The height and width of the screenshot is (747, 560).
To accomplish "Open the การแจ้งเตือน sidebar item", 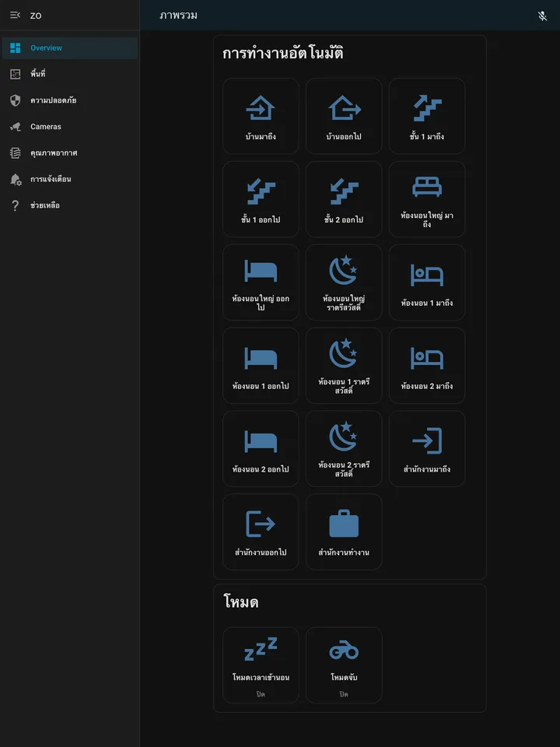I will tap(70, 179).
